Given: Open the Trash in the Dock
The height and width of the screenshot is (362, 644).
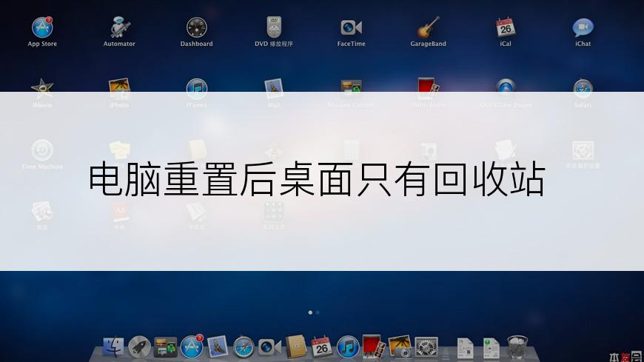Looking at the screenshot, I should pos(517,347).
